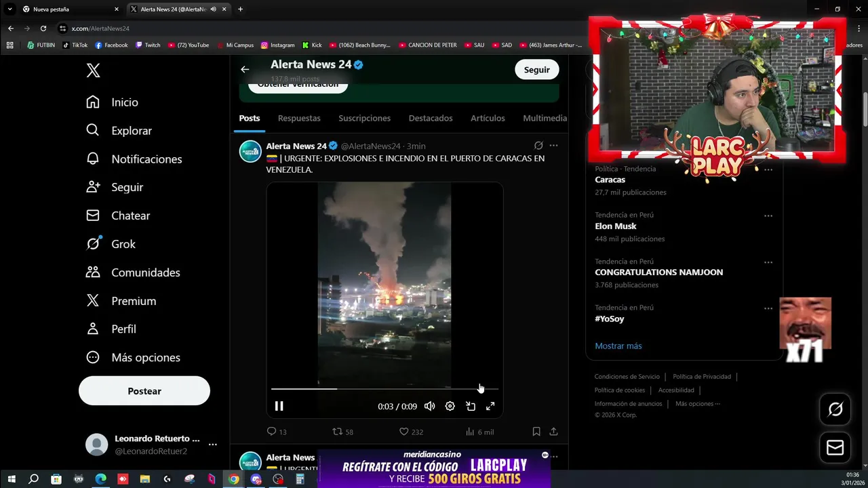Toggle video fullscreen mode

pos(490,406)
